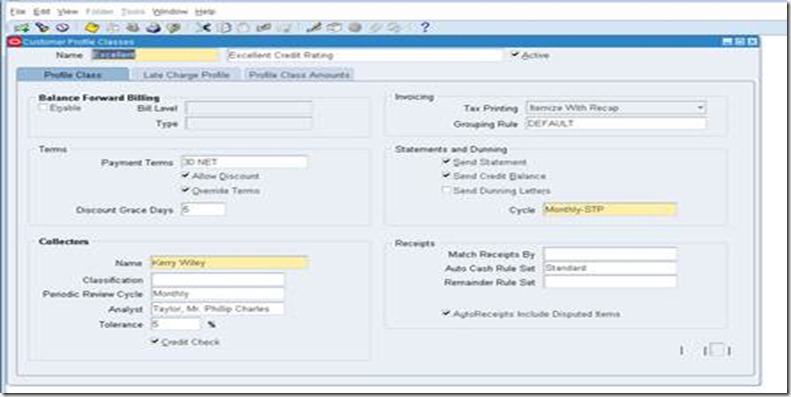Click the Discount Grace Days field
Viewport: 791px width, 397px height.
point(203,210)
